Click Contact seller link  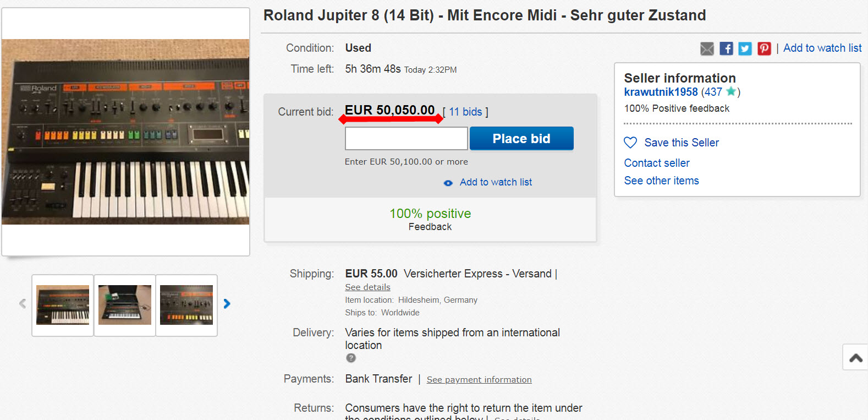(657, 163)
